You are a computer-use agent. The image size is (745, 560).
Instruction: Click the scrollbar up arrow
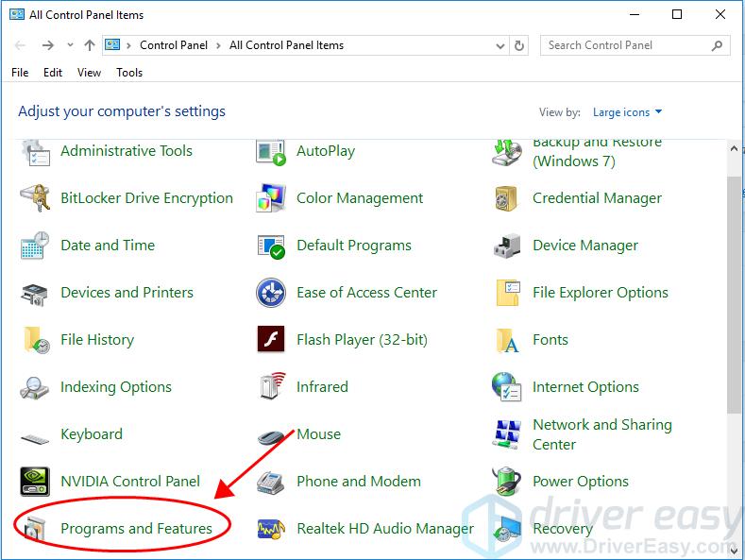[734, 148]
